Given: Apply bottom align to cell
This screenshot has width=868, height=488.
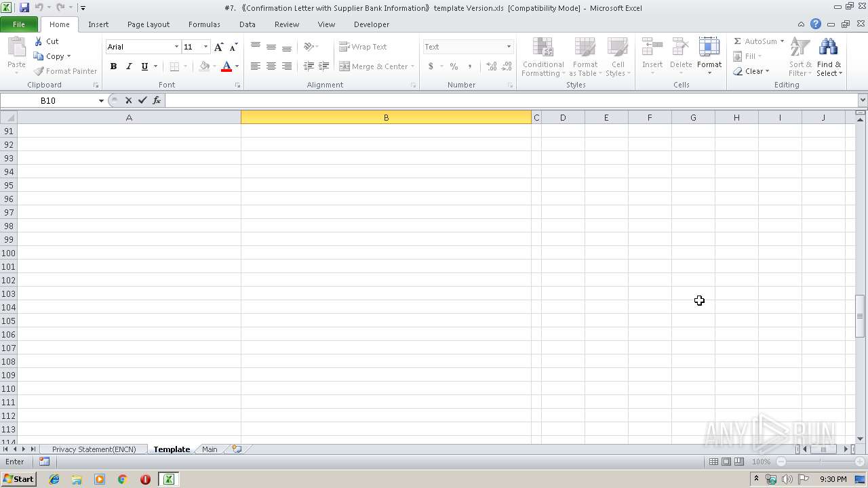Looking at the screenshot, I should (x=287, y=47).
